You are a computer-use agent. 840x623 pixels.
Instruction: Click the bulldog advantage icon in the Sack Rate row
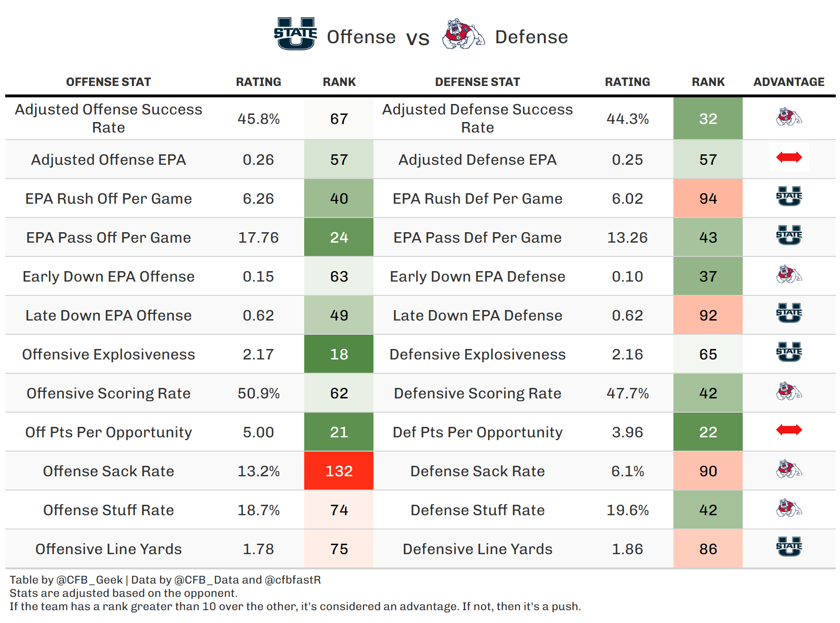789,469
